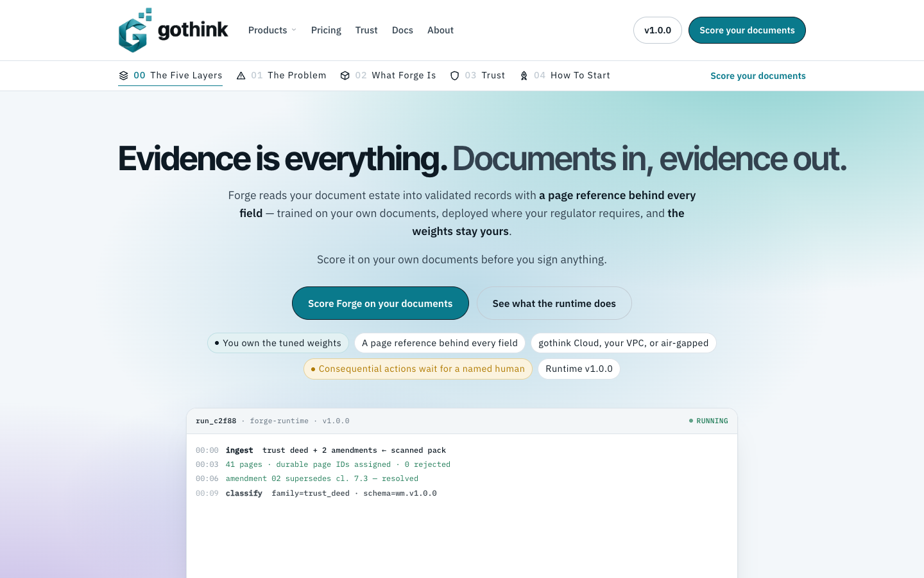Click the classify family=trust_deed log line
The image size is (924, 578).
click(x=316, y=493)
